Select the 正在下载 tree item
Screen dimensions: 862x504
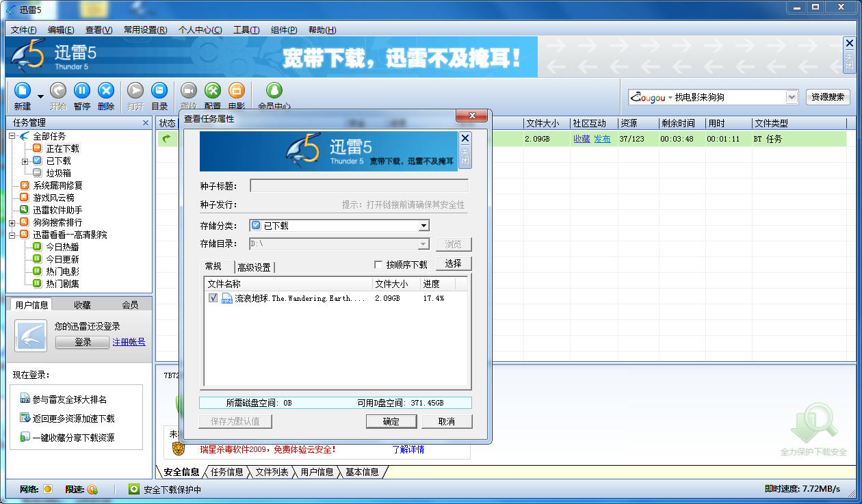click(63, 148)
